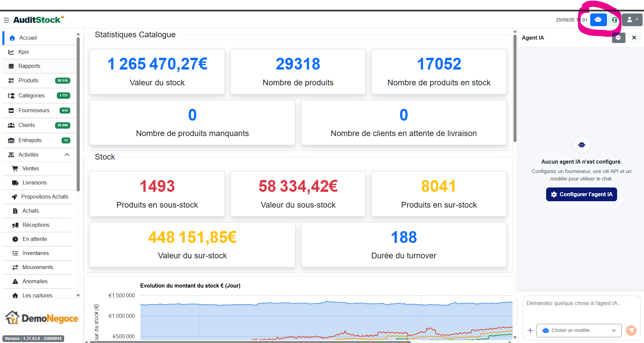The image size is (644, 343).
Task: Collapse the Activités section chevron
Action: click(x=67, y=155)
